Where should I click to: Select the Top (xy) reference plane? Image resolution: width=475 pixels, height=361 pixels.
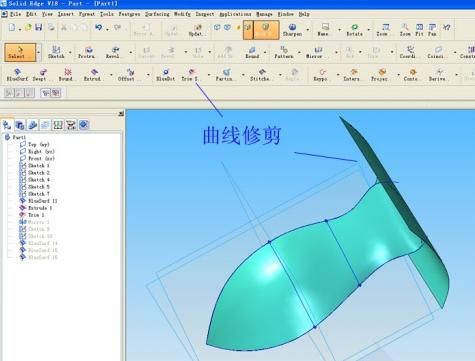[x=35, y=144]
